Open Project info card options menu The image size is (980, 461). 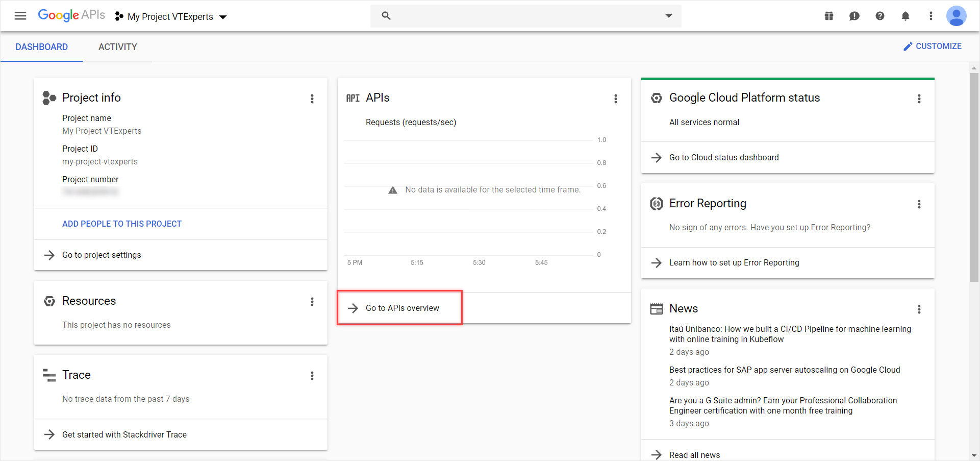312,99
